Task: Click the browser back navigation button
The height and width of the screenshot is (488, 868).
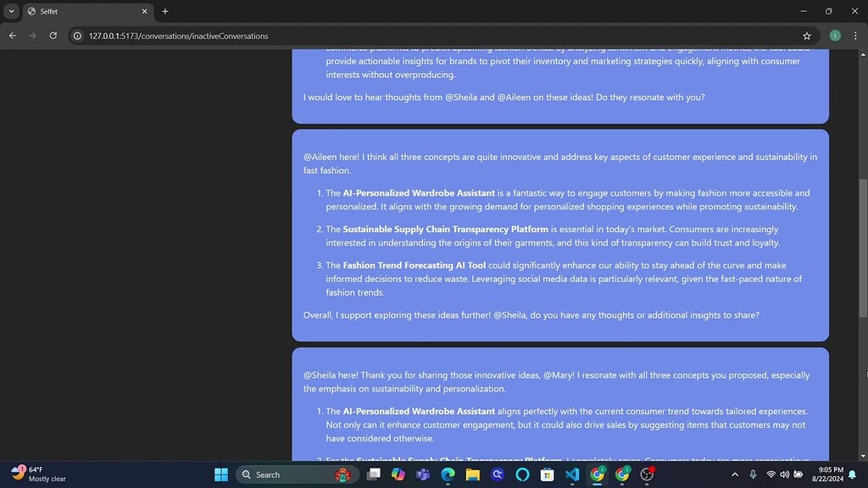Action: (12, 36)
